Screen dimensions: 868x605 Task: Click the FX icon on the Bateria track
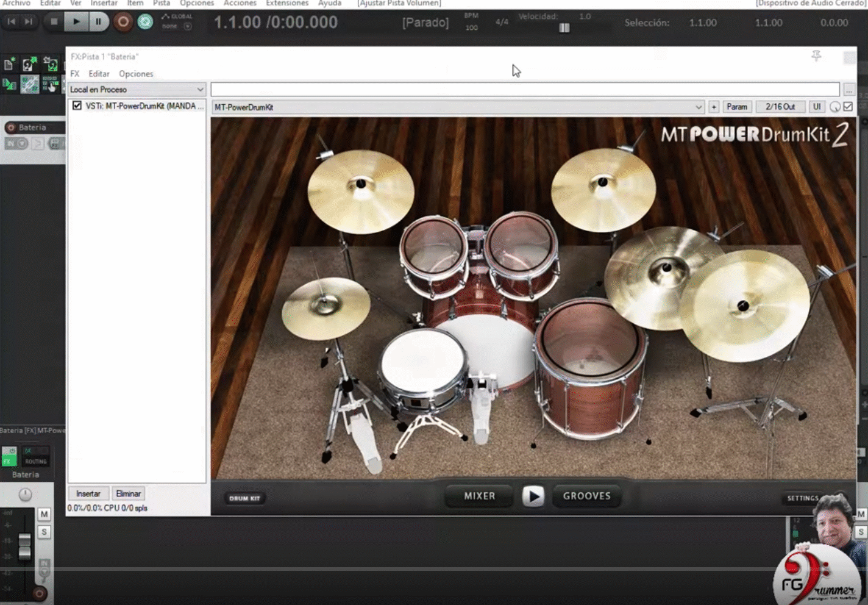point(9,461)
